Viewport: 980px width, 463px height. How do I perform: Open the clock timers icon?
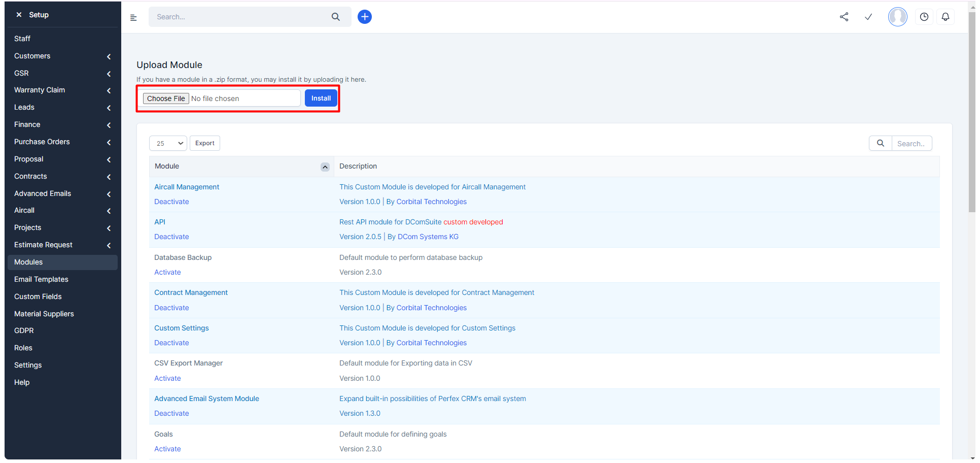(924, 17)
